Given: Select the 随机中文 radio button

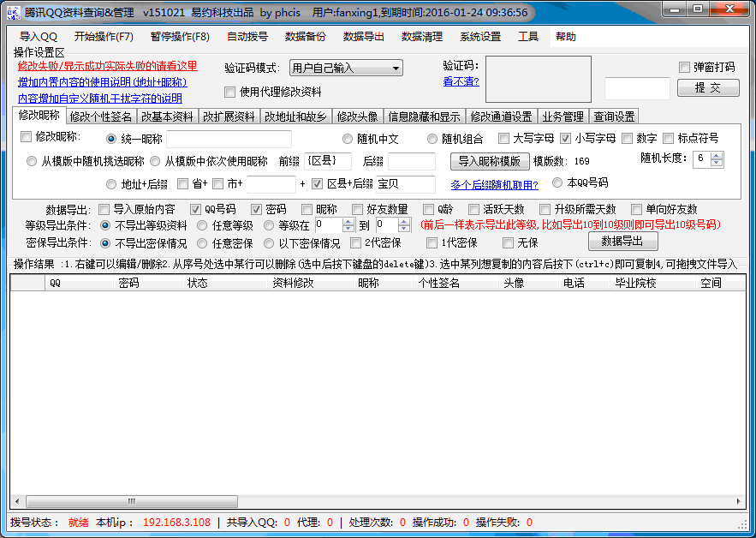Looking at the screenshot, I should click(347, 139).
